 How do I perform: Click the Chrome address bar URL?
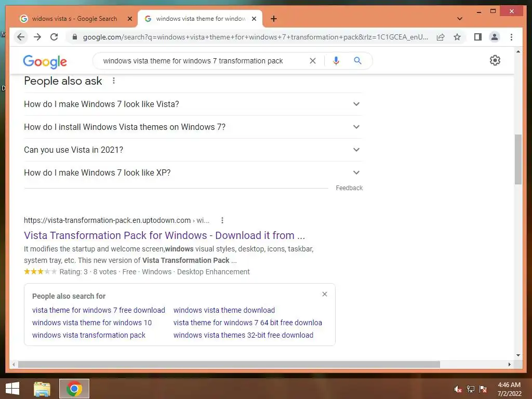click(x=255, y=37)
